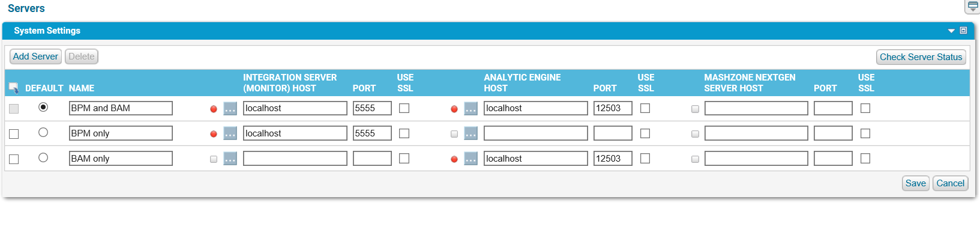Enable Integration Server SSL for BPM only
The width and height of the screenshot is (980, 244).
tap(404, 133)
